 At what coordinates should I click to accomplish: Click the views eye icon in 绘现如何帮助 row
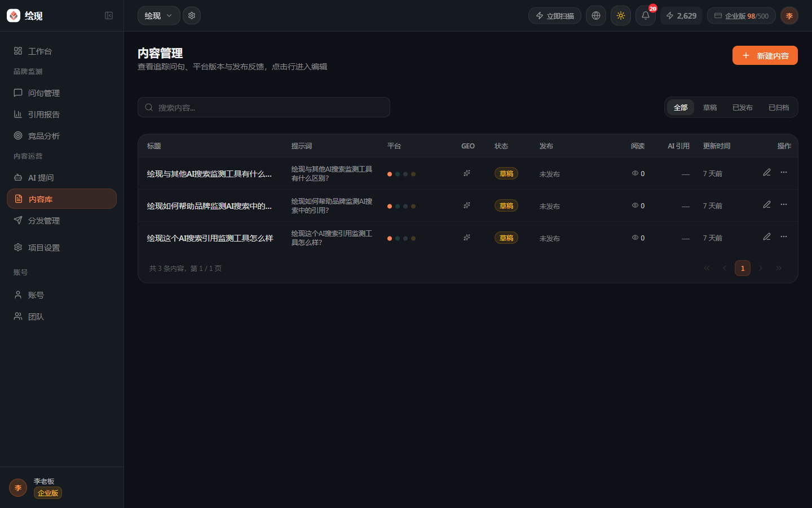click(635, 205)
